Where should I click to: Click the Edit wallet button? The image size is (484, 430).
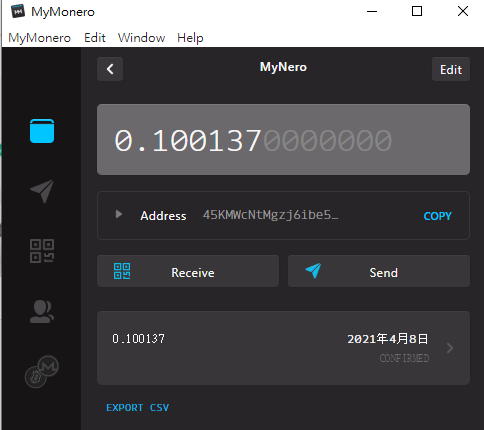pyautogui.click(x=451, y=69)
